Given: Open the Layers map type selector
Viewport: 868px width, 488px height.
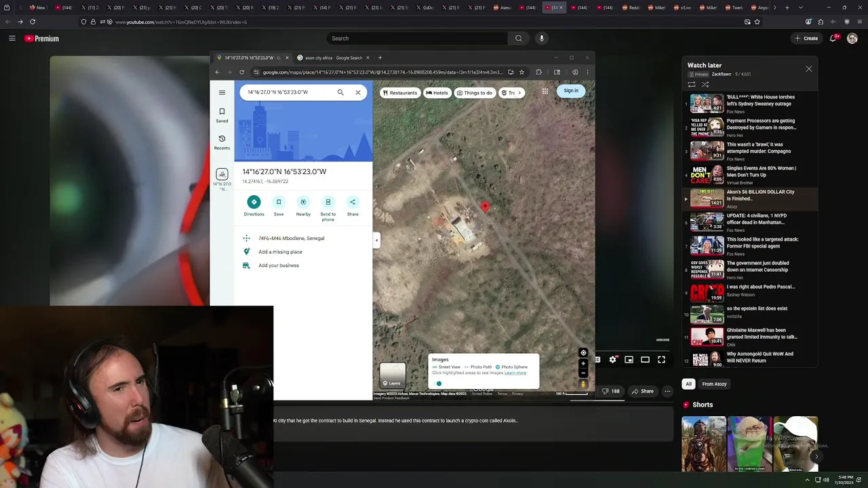Looking at the screenshot, I should [393, 375].
